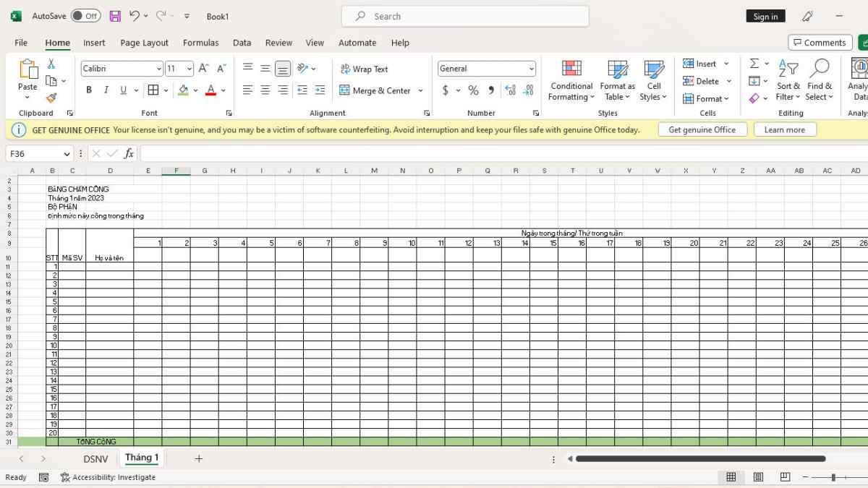Expand the Name Box dropdown arrow
The width and height of the screenshot is (868, 488).
point(67,153)
